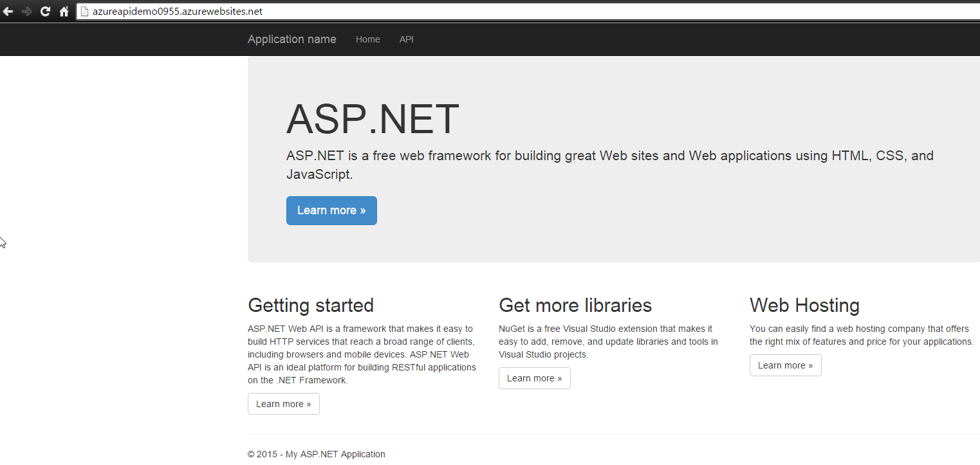Click the 'You can easily find a web hosting' paragraph
Image resolution: width=980 pixels, height=465 pixels.
862,335
